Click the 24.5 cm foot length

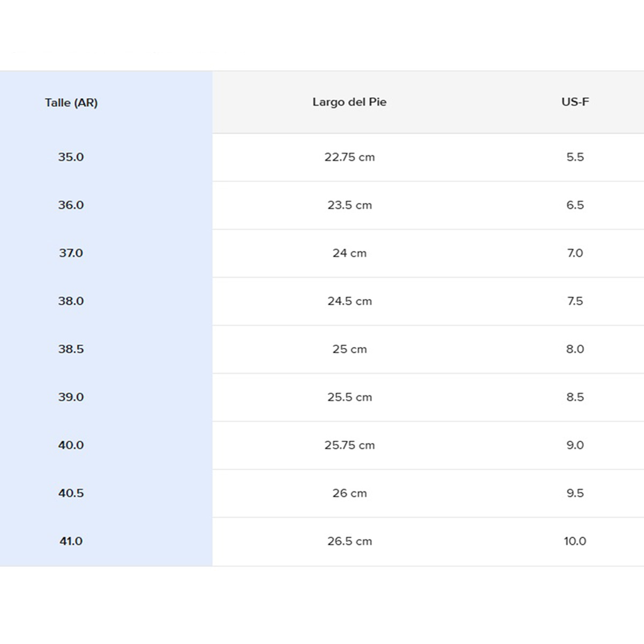coord(349,301)
